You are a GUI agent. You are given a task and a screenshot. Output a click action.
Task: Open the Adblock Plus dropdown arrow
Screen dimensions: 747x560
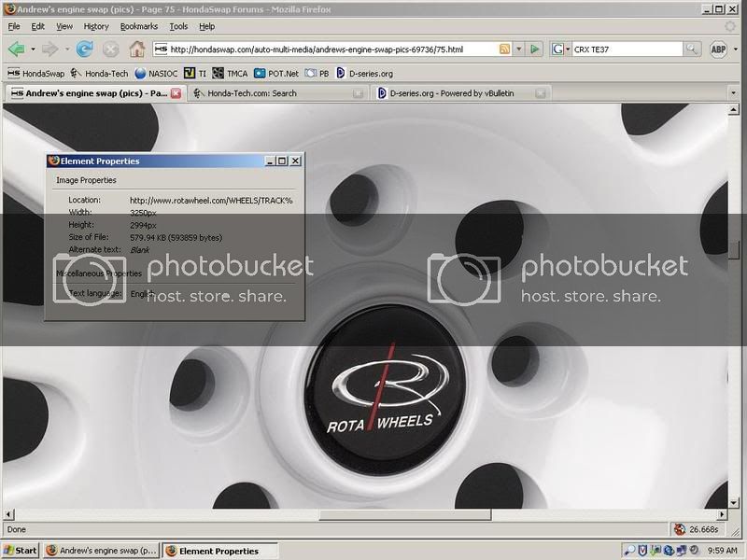point(736,49)
